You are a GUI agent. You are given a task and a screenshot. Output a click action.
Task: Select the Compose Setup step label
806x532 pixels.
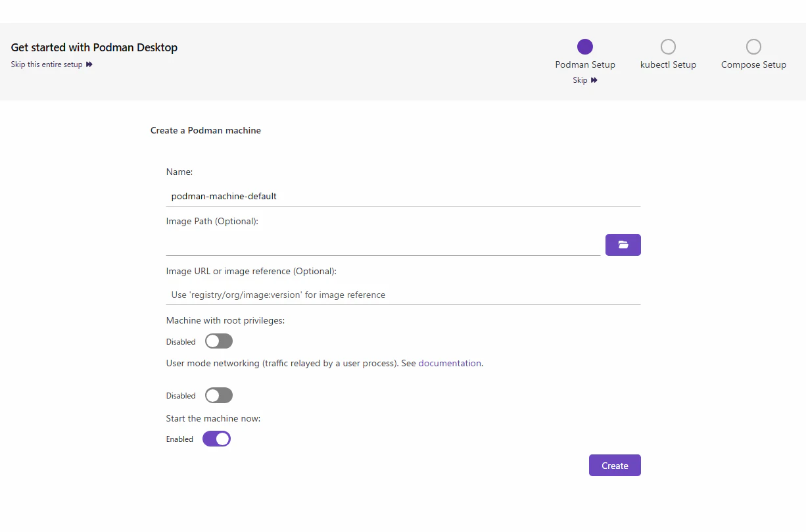click(x=753, y=64)
